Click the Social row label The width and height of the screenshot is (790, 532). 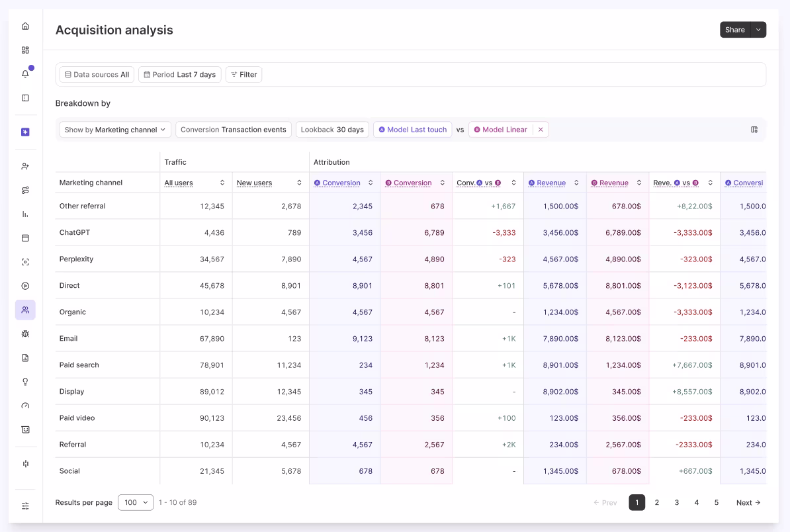coord(69,470)
